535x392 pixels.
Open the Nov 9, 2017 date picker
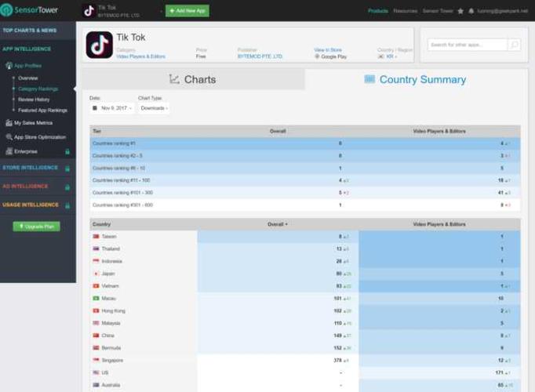[112, 108]
